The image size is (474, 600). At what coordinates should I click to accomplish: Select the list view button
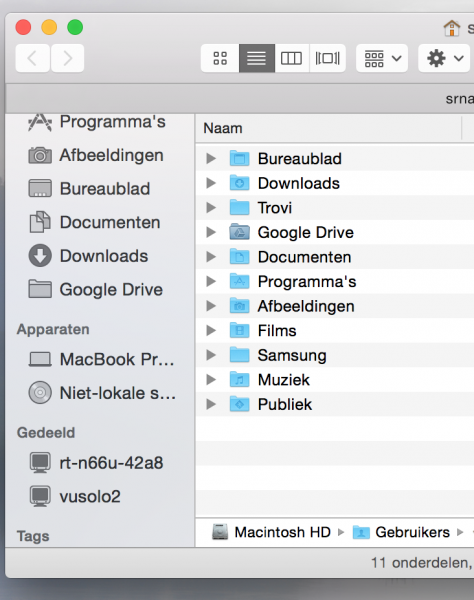tap(257, 58)
